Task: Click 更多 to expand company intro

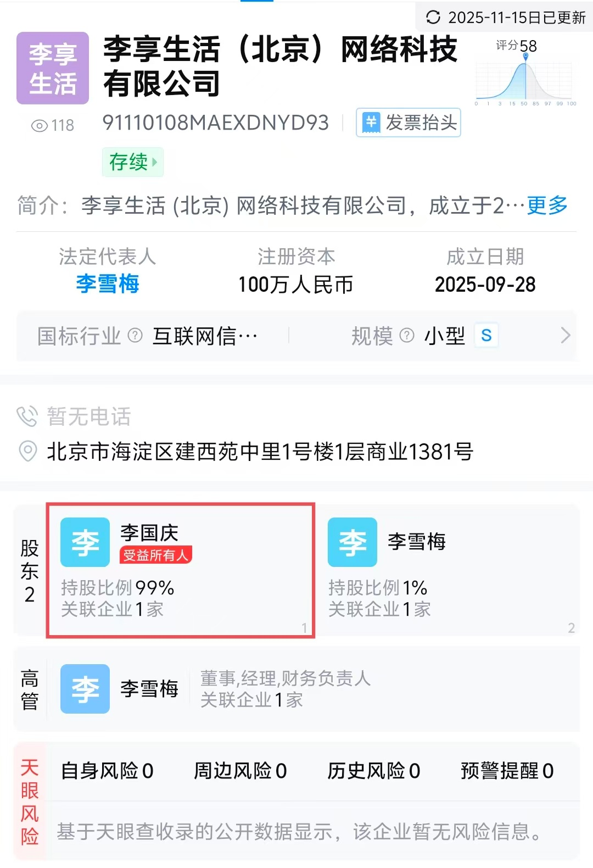Action: click(547, 205)
